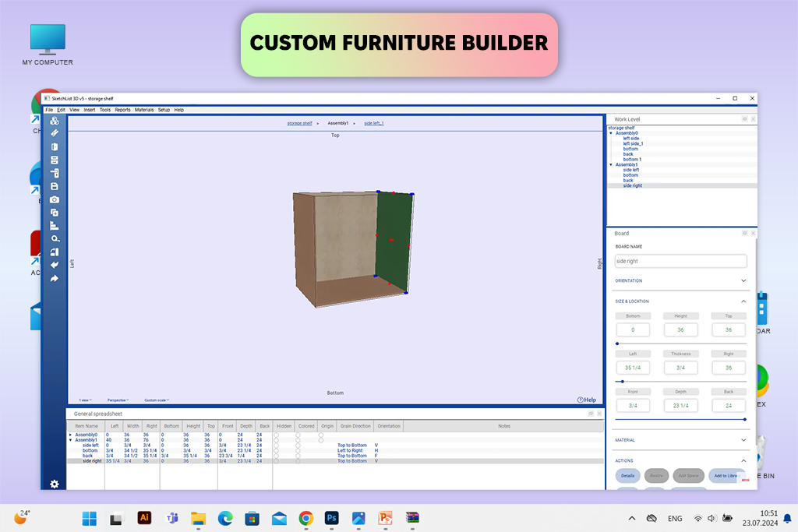Click the camera snapshot icon
This screenshot has width=798, height=532.
55,199
